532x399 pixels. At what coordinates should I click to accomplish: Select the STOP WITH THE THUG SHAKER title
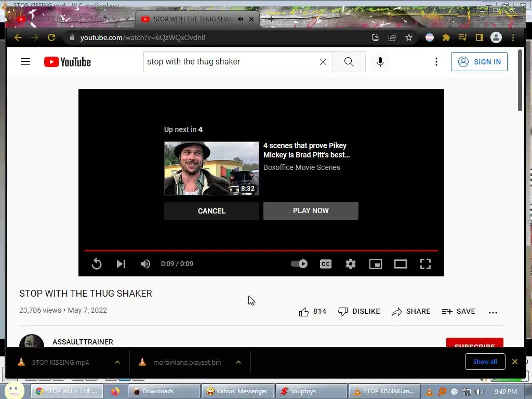click(x=86, y=294)
